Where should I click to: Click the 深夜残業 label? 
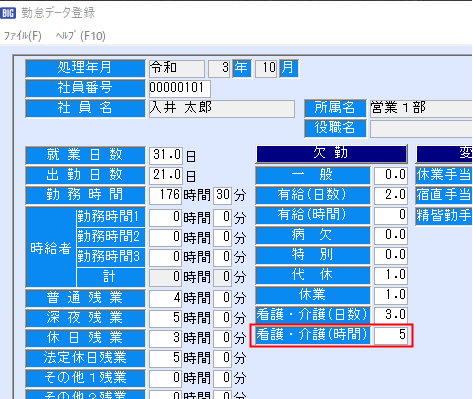(x=85, y=318)
